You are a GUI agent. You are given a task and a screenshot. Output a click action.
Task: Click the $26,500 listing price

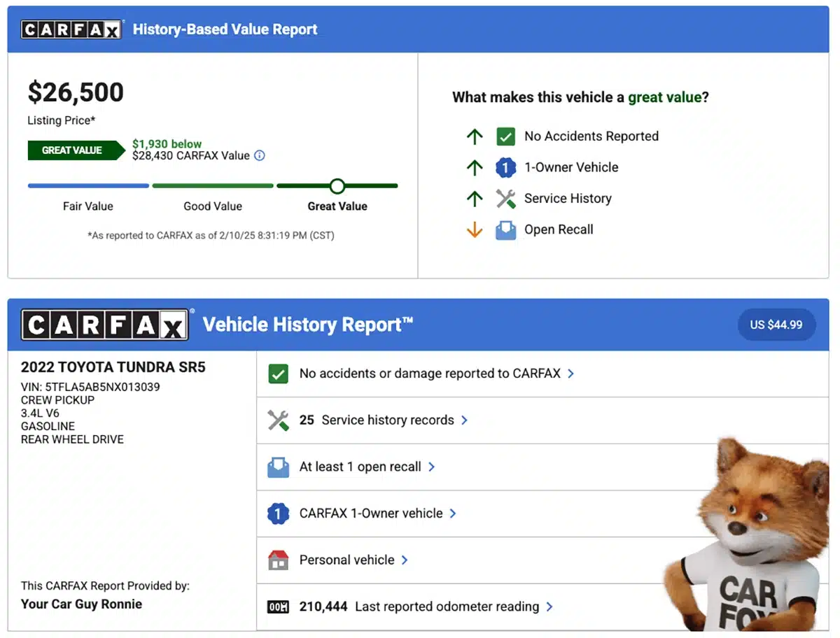coord(76,92)
